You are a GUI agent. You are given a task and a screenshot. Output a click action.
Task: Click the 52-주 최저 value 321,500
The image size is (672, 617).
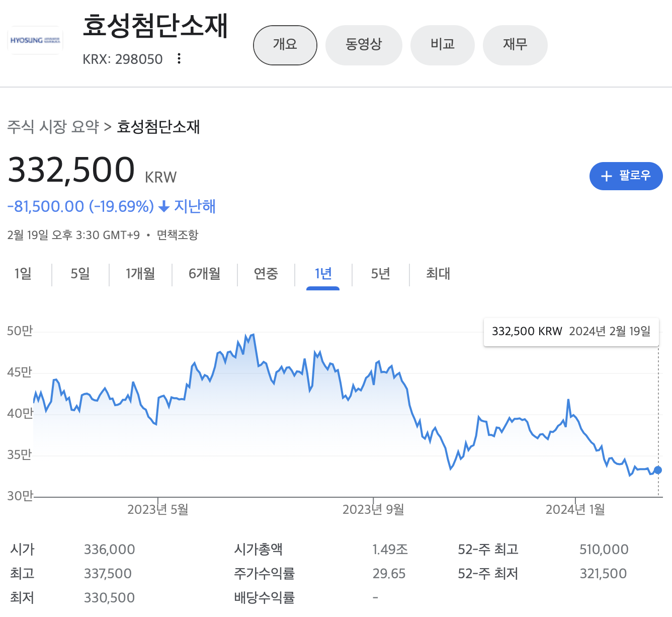pyautogui.click(x=603, y=574)
